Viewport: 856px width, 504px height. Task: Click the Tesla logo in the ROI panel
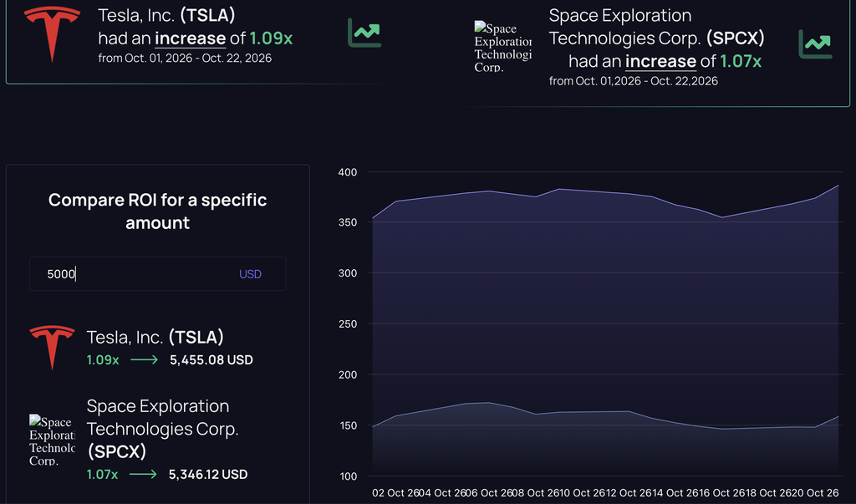tap(52, 348)
